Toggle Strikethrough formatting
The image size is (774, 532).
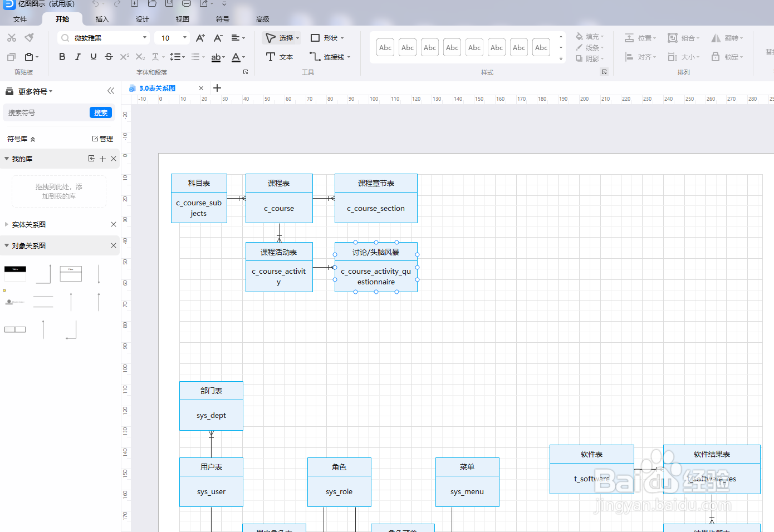coord(109,57)
